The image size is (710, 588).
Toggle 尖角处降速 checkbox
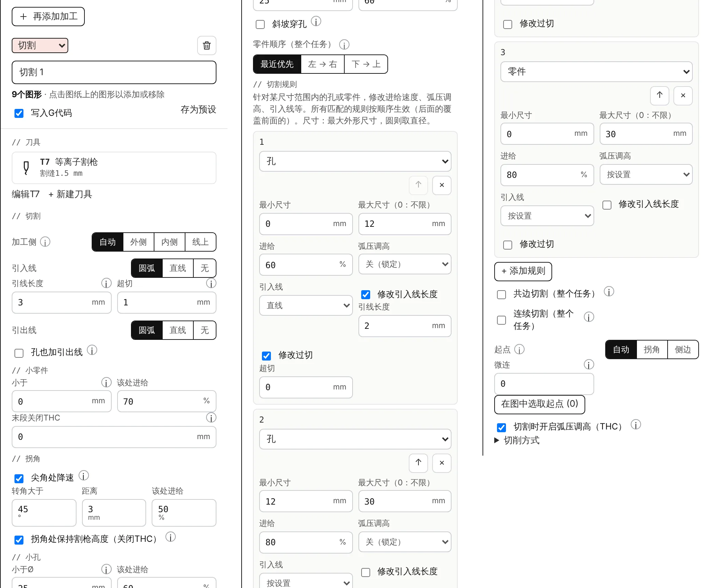(19, 479)
